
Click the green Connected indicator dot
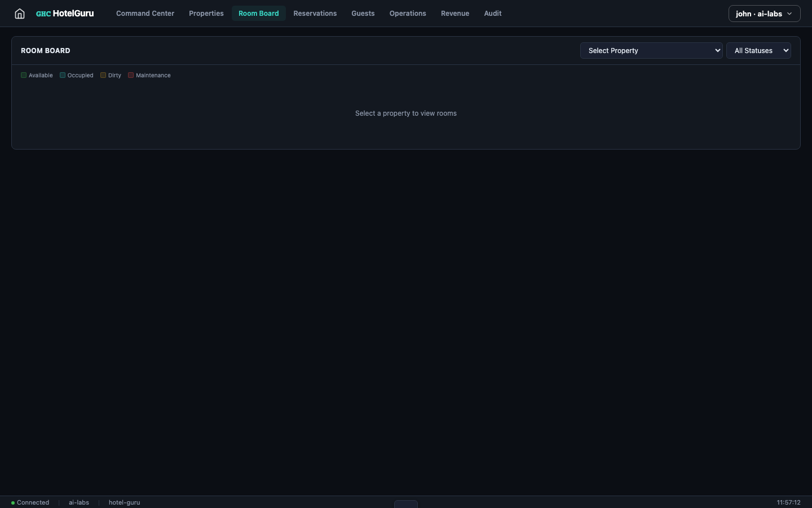tap(12, 502)
